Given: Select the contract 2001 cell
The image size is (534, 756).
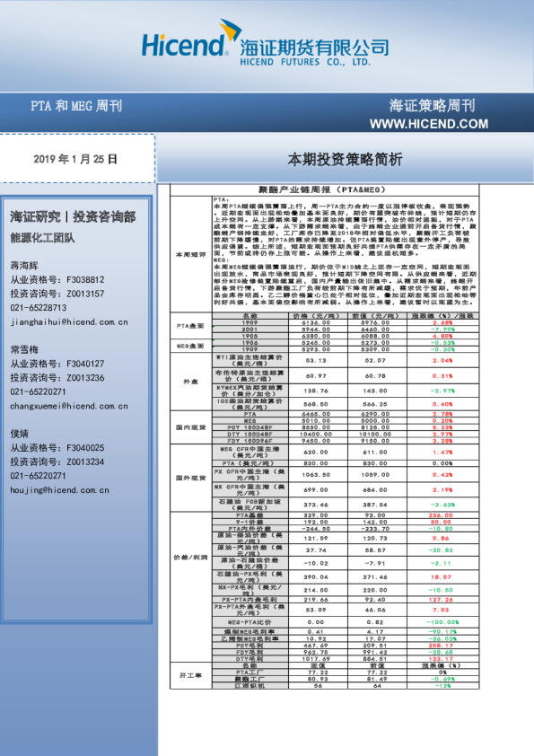Looking at the screenshot, I should 249,330.
